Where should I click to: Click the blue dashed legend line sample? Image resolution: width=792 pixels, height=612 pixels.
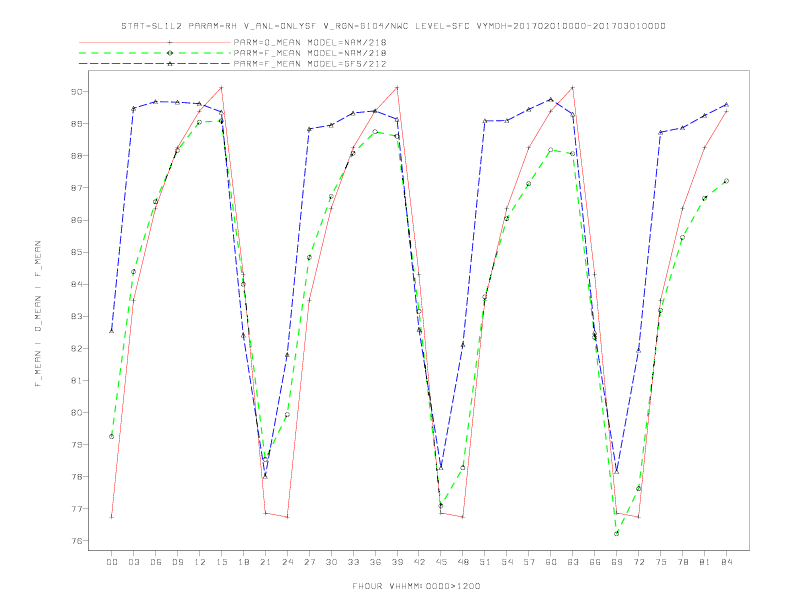pos(155,64)
